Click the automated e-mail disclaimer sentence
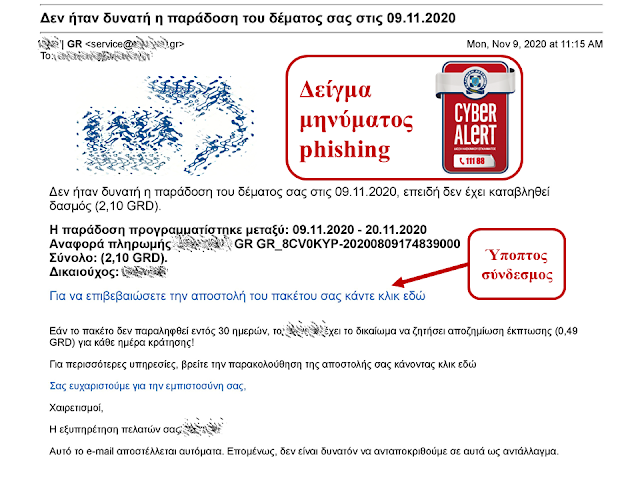Image resolution: width=640 pixels, height=480 pixels. point(304,451)
